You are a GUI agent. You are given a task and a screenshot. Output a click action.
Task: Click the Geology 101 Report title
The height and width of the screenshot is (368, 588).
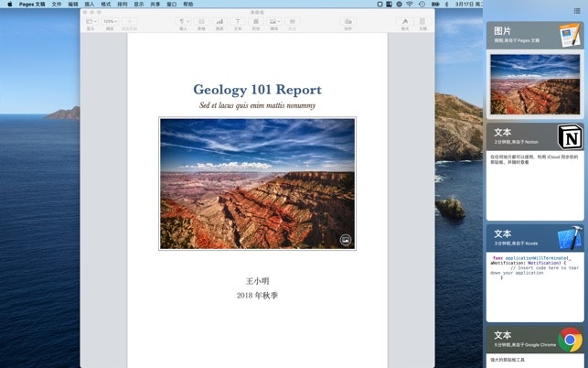click(258, 90)
